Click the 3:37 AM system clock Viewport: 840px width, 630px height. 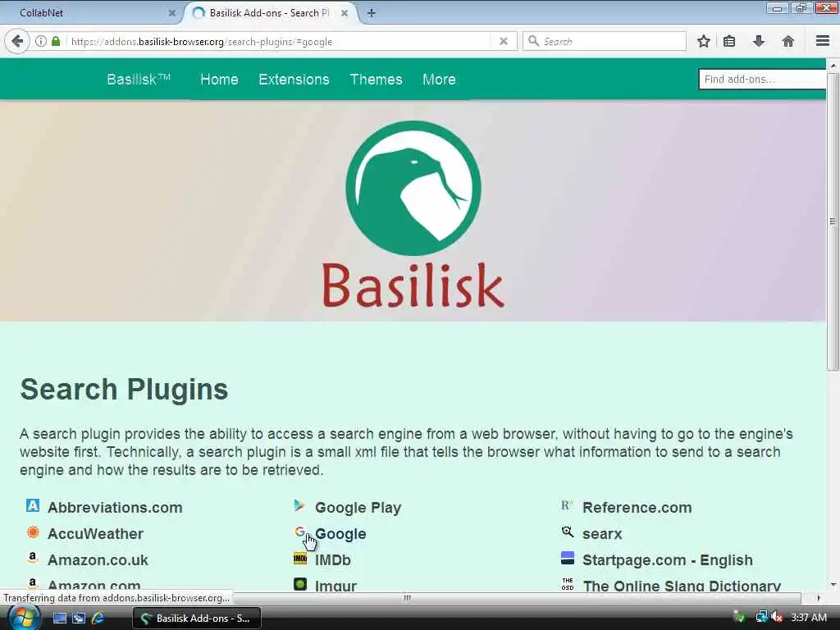pos(808,618)
